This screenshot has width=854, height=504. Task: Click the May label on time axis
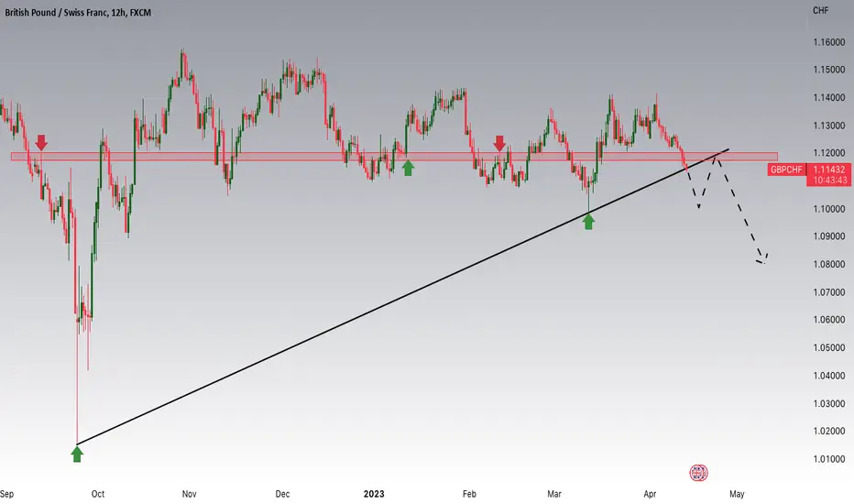coord(737,494)
